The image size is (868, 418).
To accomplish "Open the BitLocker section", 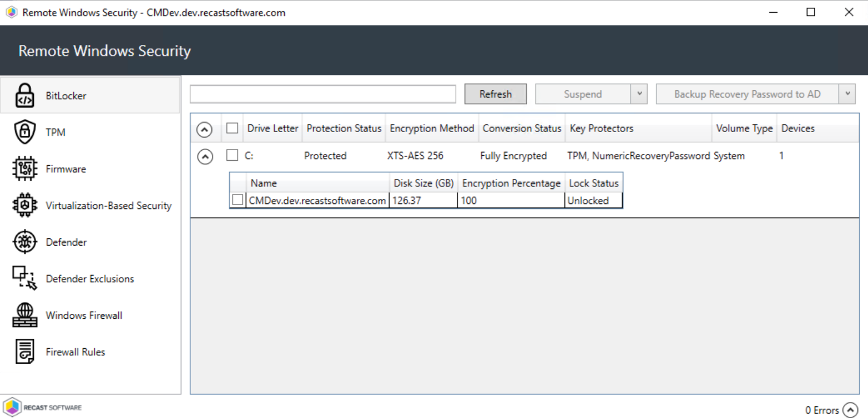I will [x=90, y=95].
